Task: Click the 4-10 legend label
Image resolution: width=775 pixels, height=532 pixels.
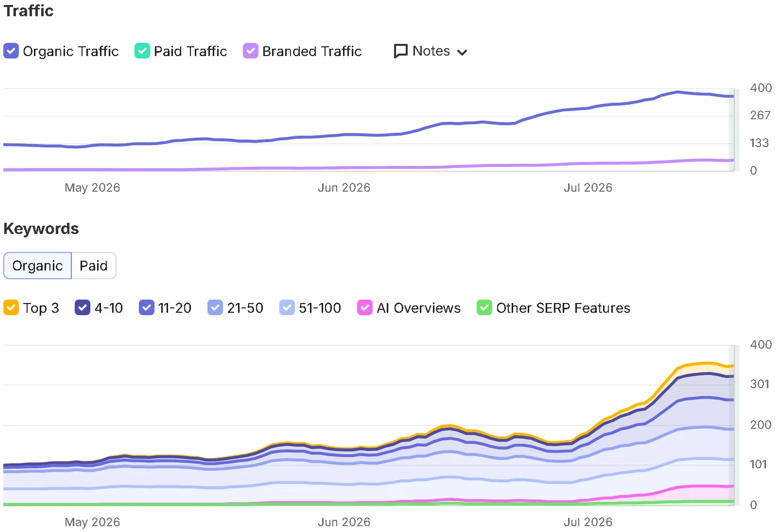Action: 109,308
